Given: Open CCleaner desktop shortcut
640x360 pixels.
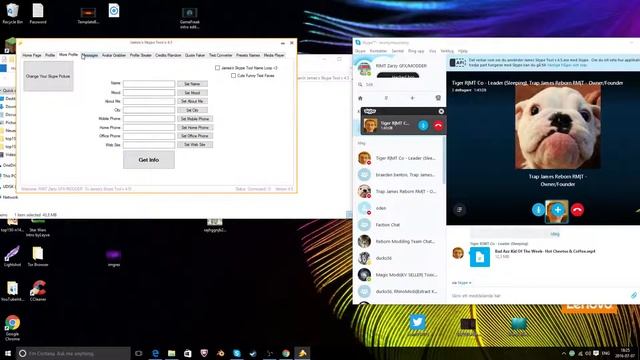Looking at the screenshot, I should pos(38,291).
